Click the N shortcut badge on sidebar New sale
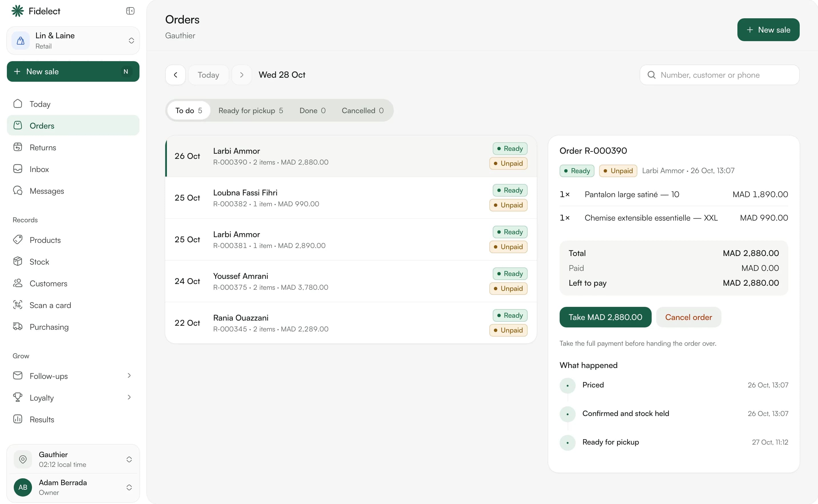This screenshot has height=504, width=818. point(126,72)
